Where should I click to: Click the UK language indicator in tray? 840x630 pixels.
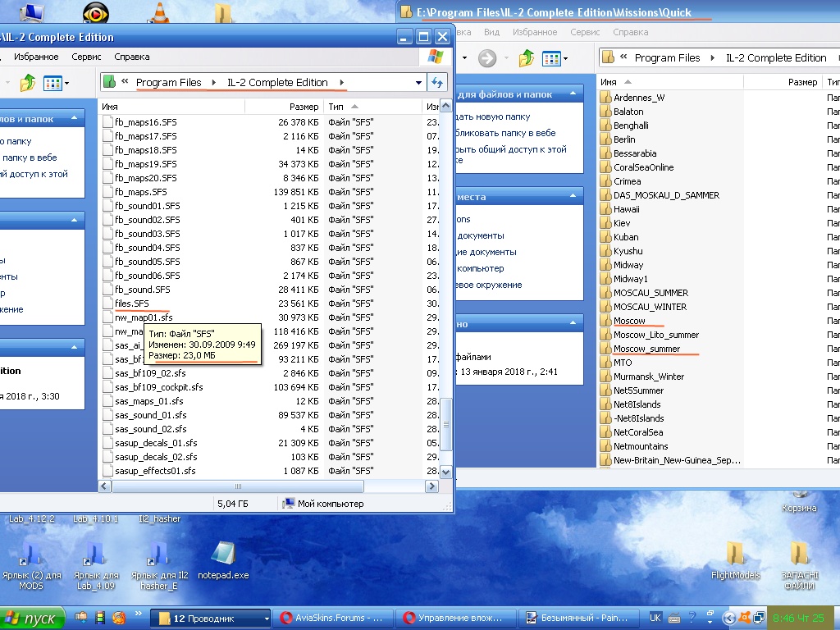click(x=655, y=618)
